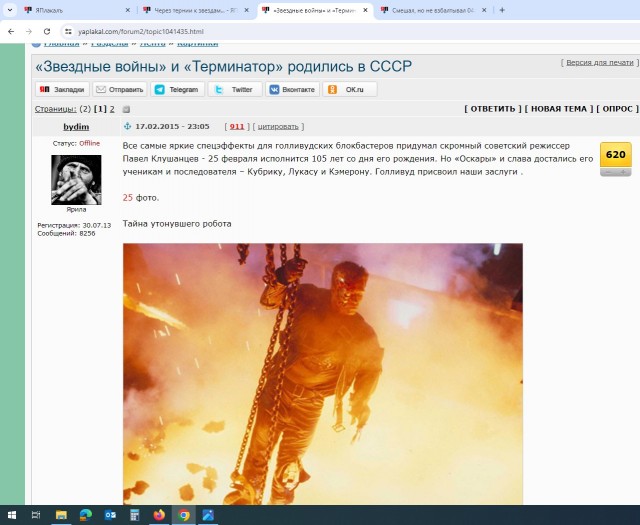
Task: Close the active Звездные войны tab
Action: (x=365, y=10)
